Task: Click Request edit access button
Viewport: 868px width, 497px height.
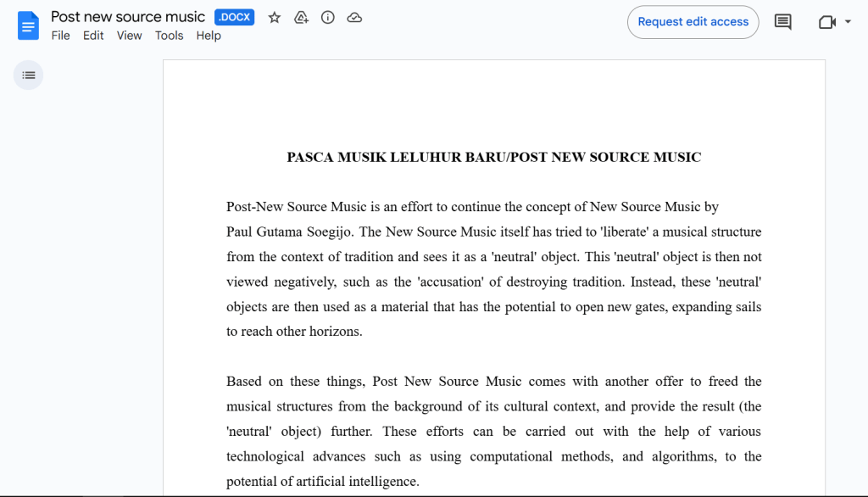Action: click(x=693, y=22)
